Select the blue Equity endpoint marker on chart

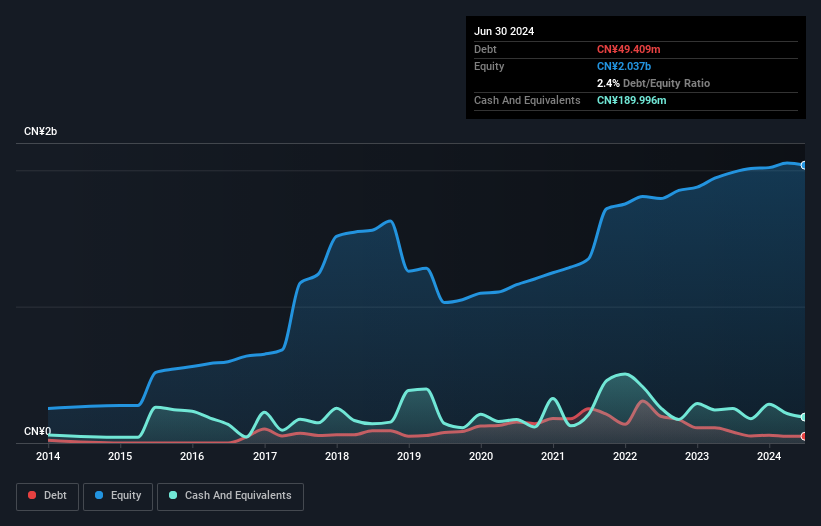[x=804, y=165]
